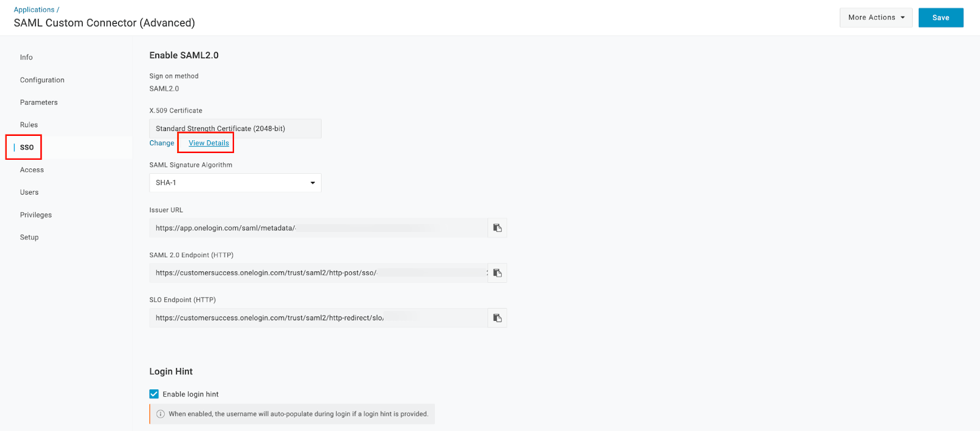Save the connector settings
Image resolution: width=980 pixels, height=431 pixels.
[x=941, y=18]
